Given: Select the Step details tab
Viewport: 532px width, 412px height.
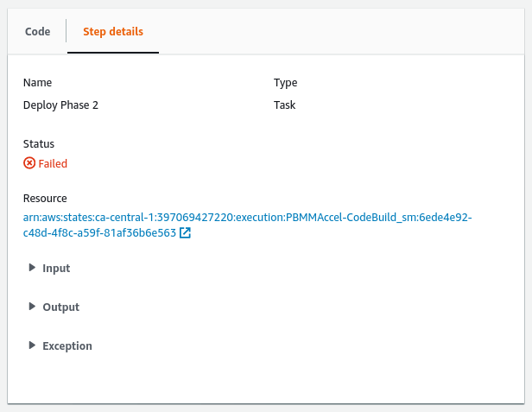Looking at the screenshot, I should [113, 32].
